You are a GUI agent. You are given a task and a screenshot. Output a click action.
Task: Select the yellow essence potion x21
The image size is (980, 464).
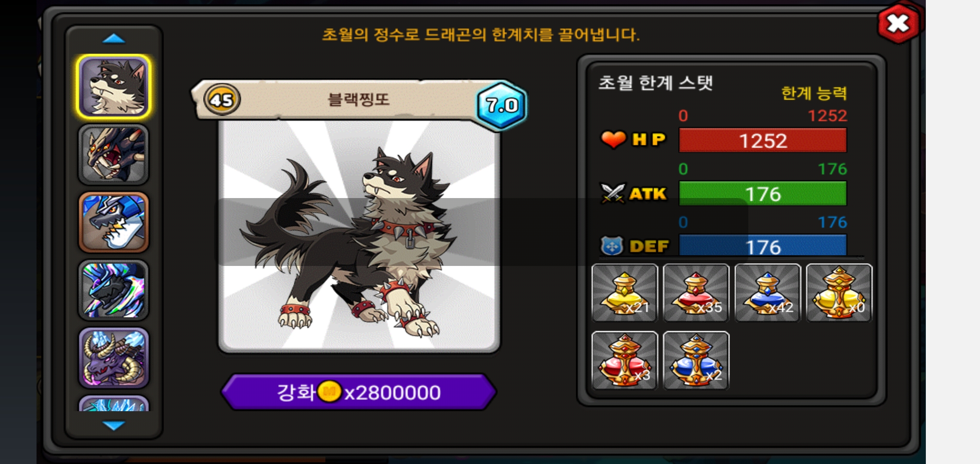click(x=625, y=293)
